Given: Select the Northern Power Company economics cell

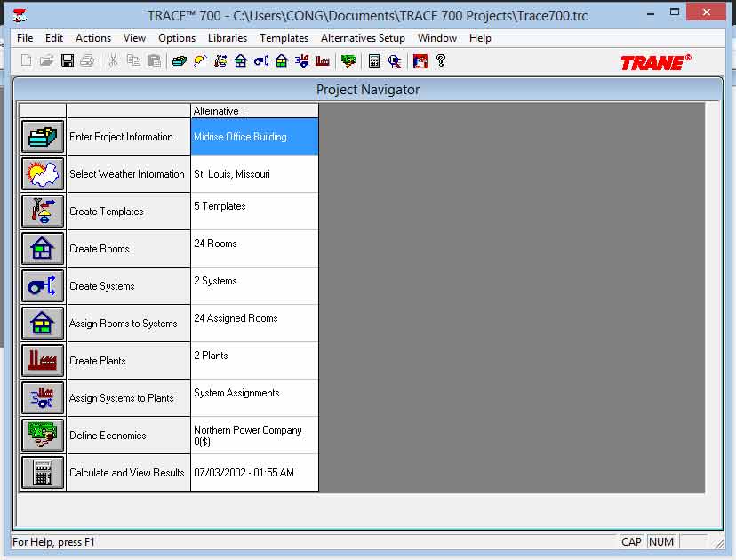Looking at the screenshot, I should 254,436.
